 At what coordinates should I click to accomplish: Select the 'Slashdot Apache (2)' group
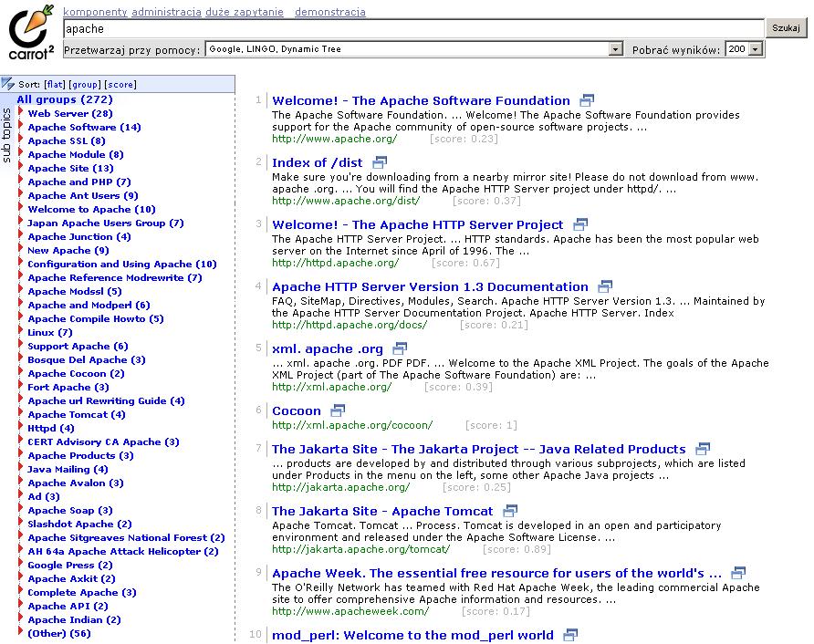tap(80, 525)
